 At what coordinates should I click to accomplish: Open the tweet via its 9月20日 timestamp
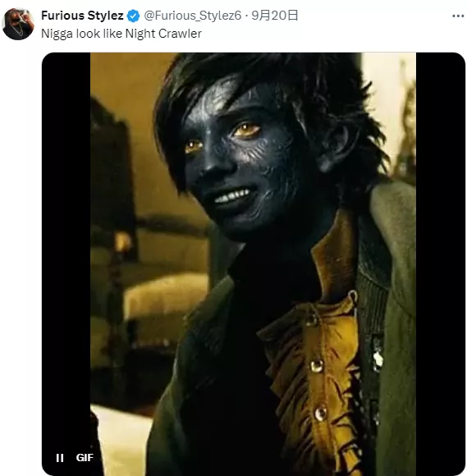click(x=275, y=16)
